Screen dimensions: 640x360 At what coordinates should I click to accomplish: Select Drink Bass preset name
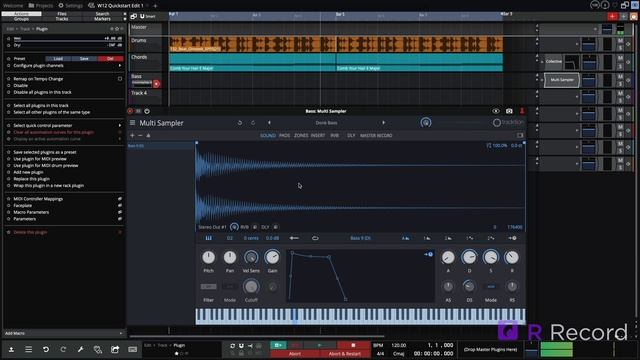tap(326, 123)
